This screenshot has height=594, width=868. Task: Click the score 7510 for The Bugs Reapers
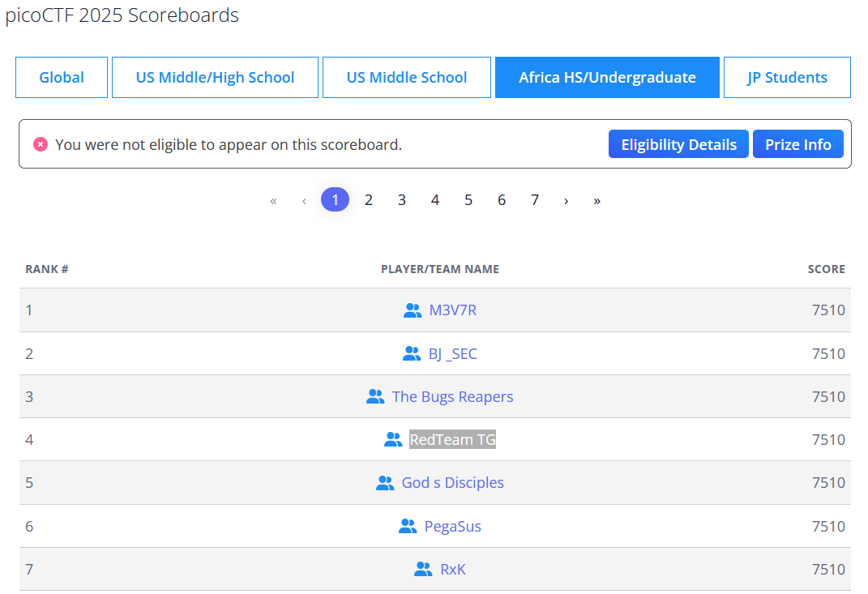[829, 397]
